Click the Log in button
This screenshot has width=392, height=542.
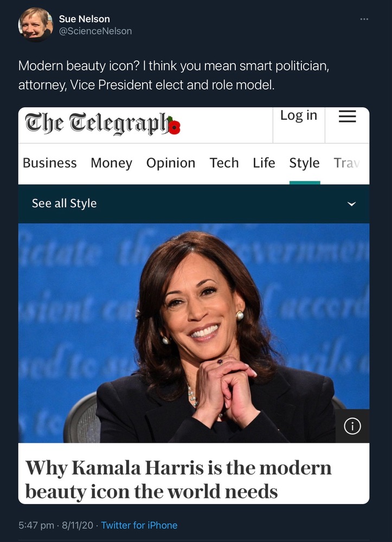[299, 115]
